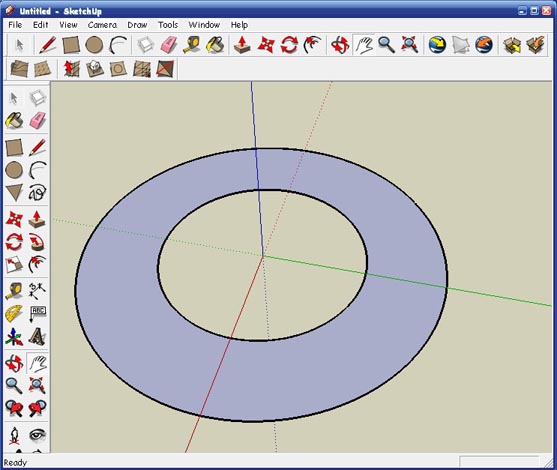Click the Zoom magnifier in the top toolbar
557x470 pixels.
click(386, 45)
